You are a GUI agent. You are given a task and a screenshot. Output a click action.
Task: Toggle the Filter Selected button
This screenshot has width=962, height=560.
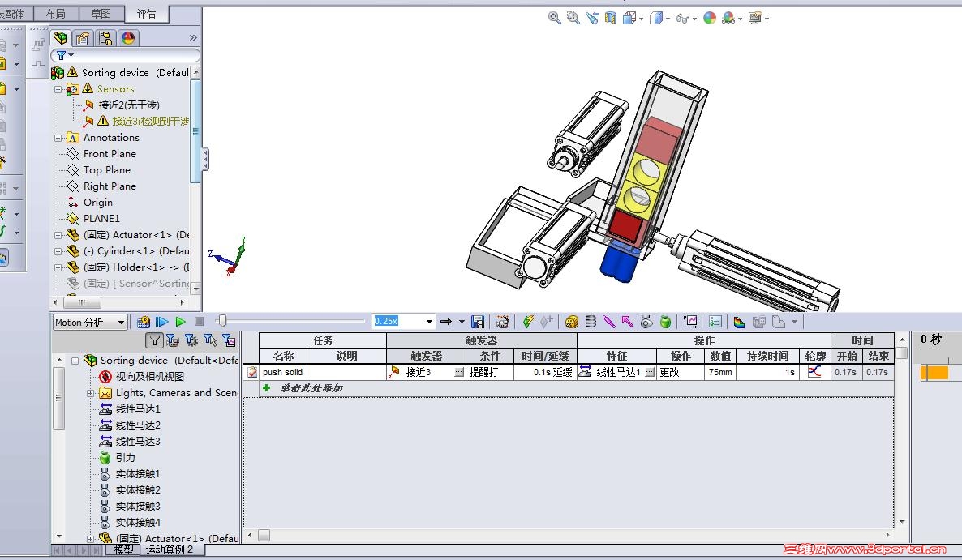coord(210,340)
